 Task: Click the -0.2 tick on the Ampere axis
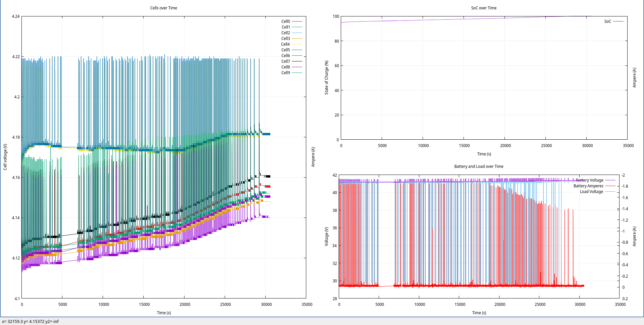coord(625,276)
